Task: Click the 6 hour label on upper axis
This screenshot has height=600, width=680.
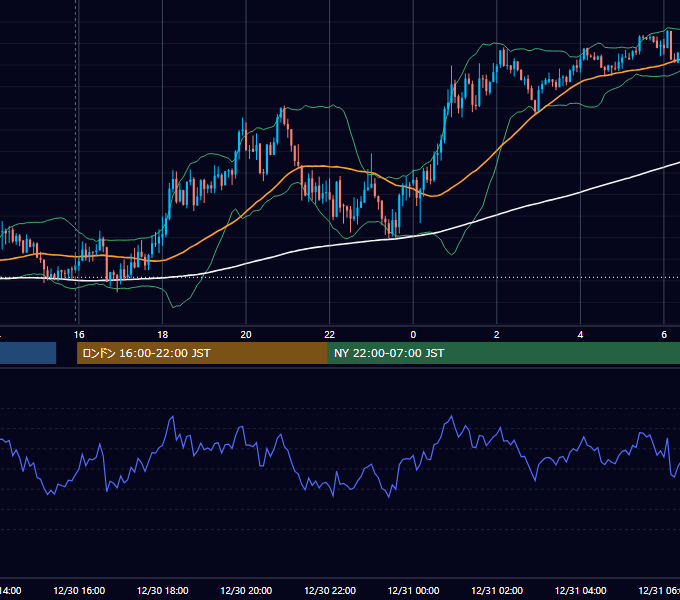Action: coord(664,335)
